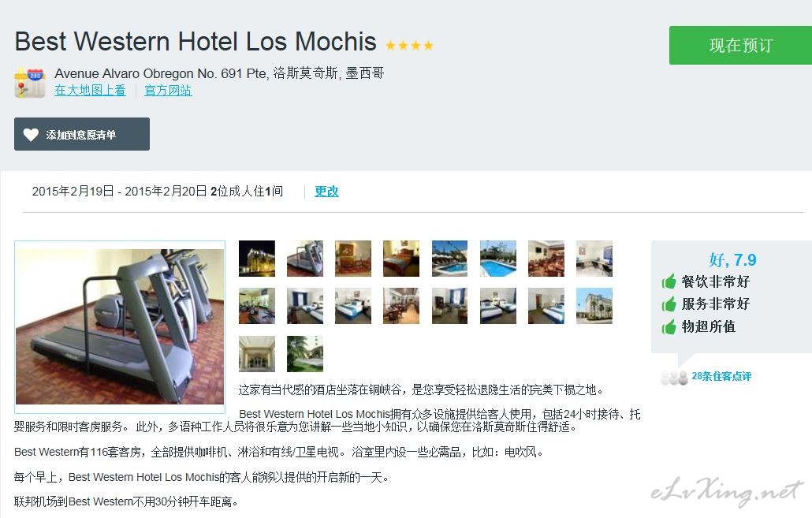Select the first swimming pool thumbnail
The width and height of the screenshot is (812, 518).
(449, 259)
